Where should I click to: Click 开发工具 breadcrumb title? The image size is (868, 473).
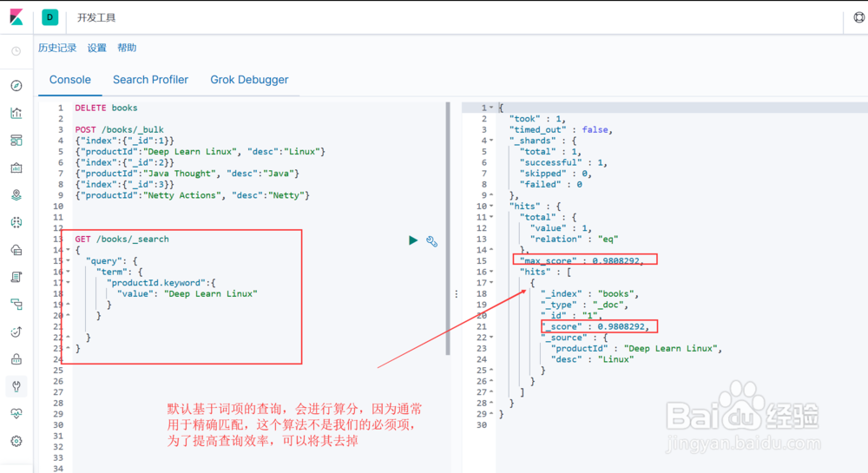pyautogui.click(x=96, y=17)
